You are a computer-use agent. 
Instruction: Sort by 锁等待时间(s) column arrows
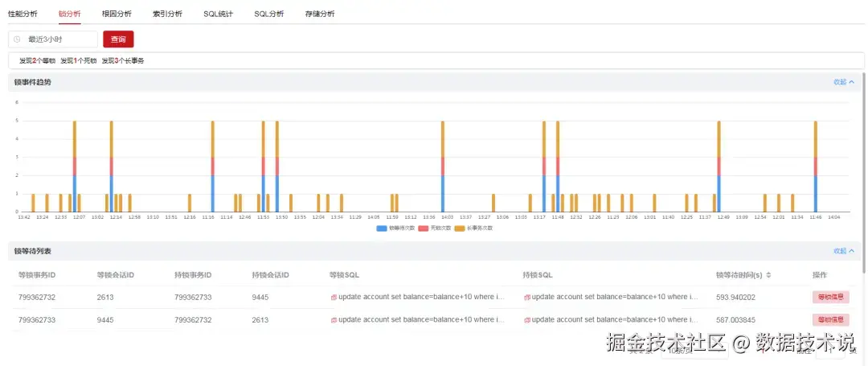[768, 275]
